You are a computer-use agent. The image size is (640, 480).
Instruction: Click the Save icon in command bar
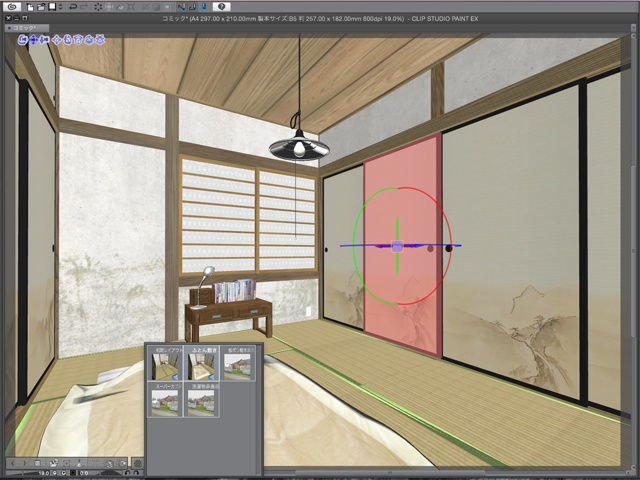click(52, 7)
